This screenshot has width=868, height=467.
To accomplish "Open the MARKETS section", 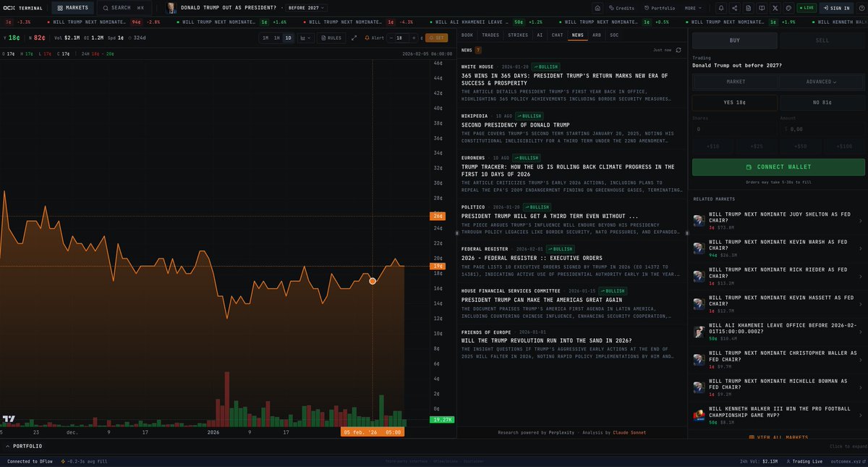I will click(72, 8).
